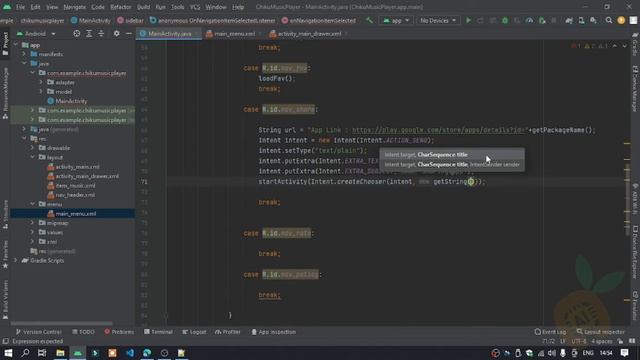Expand the adapter package

click(x=41, y=82)
